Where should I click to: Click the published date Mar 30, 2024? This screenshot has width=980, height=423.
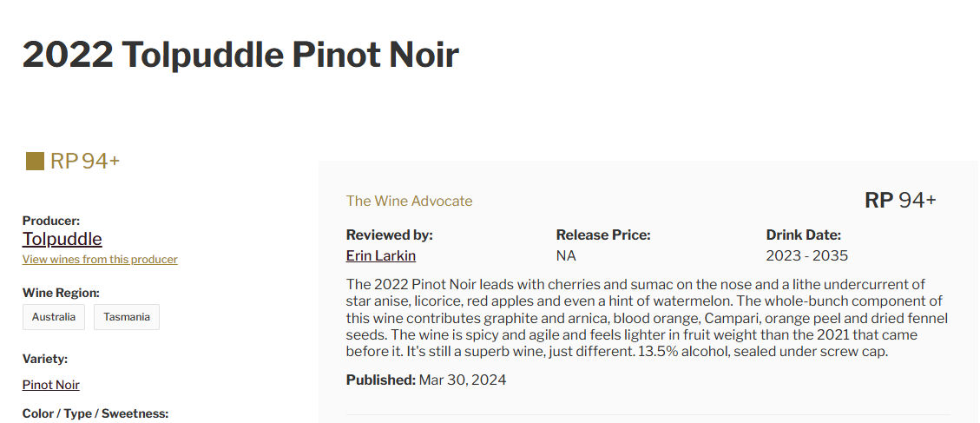pyautogui.click(x=462, y=380)
